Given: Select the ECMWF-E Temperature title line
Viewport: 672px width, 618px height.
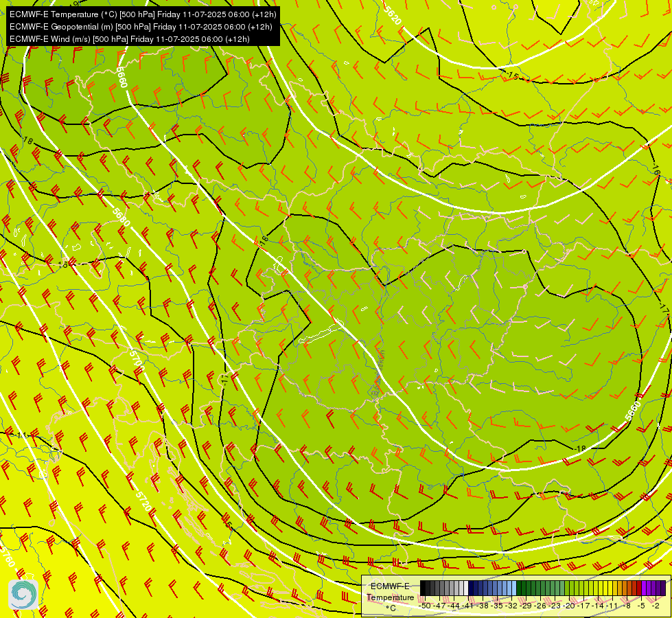Looking at the screenshot, I should coord(143,14).
